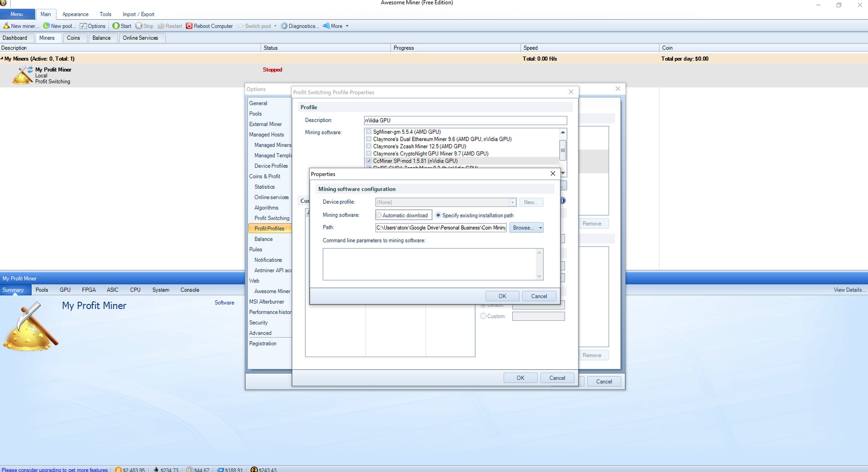Click the red Reboot Computer icon
The width and height of the screenshot is (868, 472).
coord(189,26)
